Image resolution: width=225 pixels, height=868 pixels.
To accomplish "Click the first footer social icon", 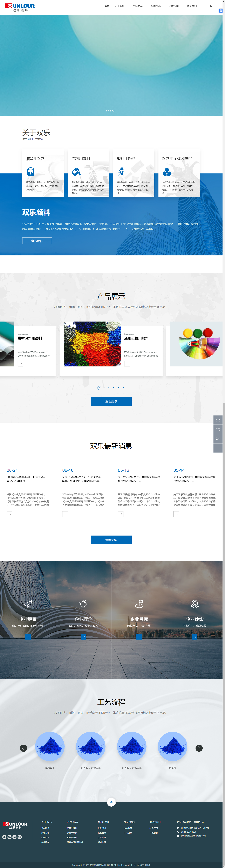I will pos(4,837).
